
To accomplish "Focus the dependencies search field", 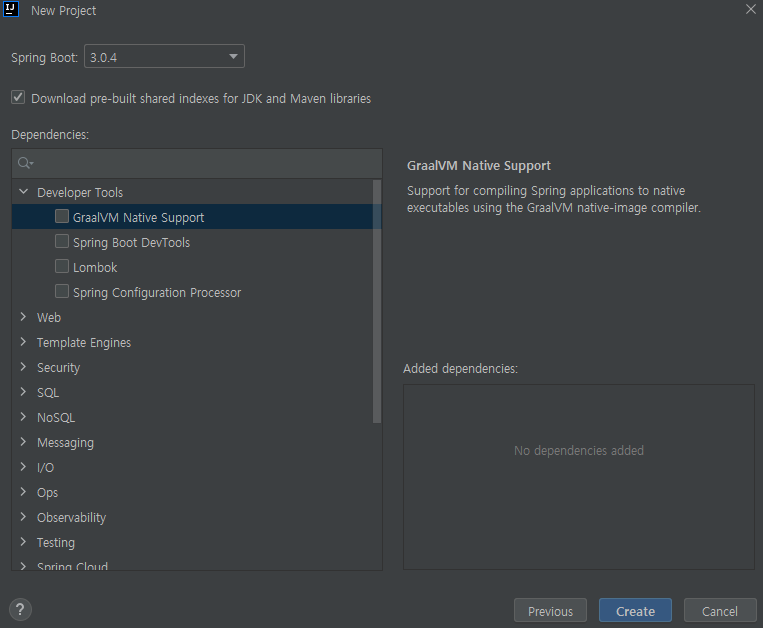I will pyautogui.click(x=197, y=163).
